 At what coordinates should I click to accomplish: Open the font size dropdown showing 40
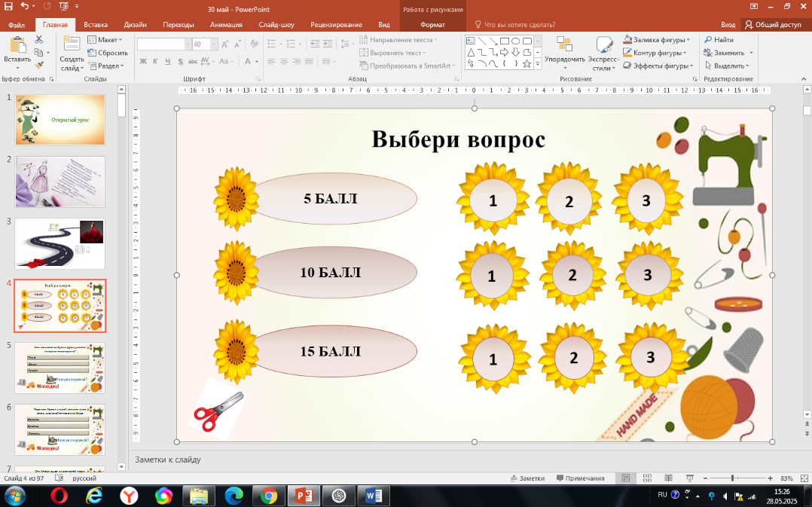click(x=214, y=44)
